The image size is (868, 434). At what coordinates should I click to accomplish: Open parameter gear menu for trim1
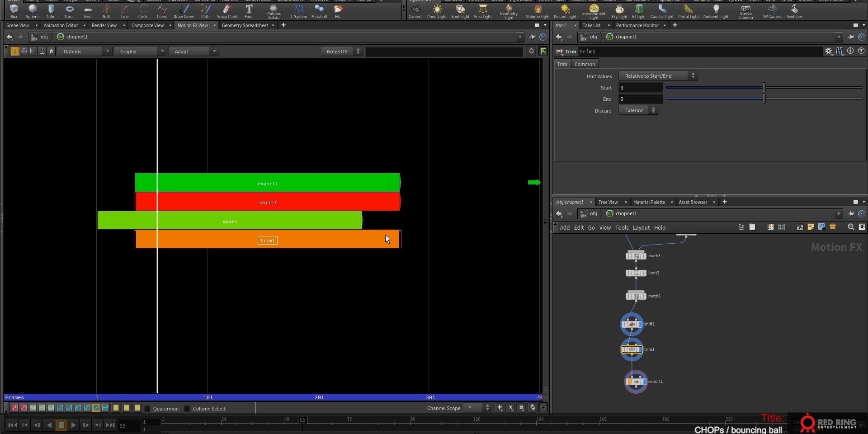click(828, 52)
